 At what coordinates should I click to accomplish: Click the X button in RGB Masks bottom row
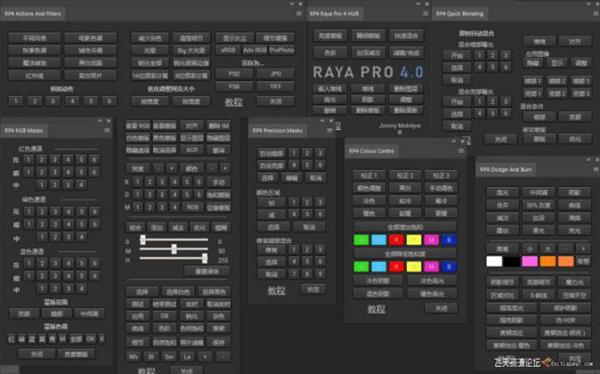coord(102,339)
